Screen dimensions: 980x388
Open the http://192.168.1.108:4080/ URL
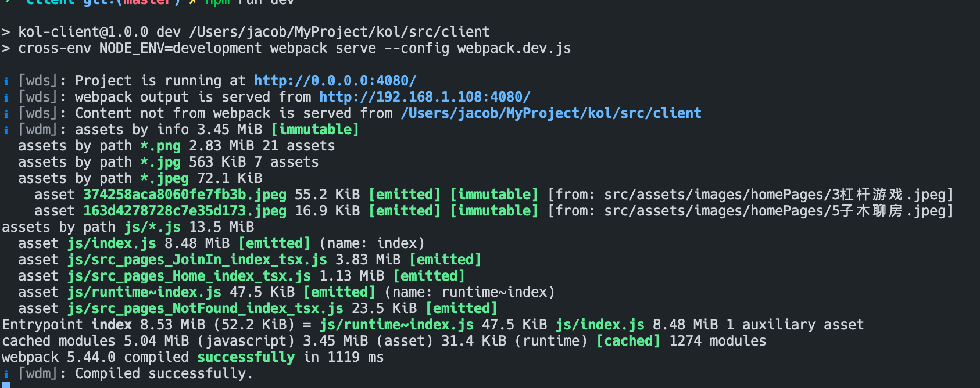pyautogui.click(x=424, y=97)
